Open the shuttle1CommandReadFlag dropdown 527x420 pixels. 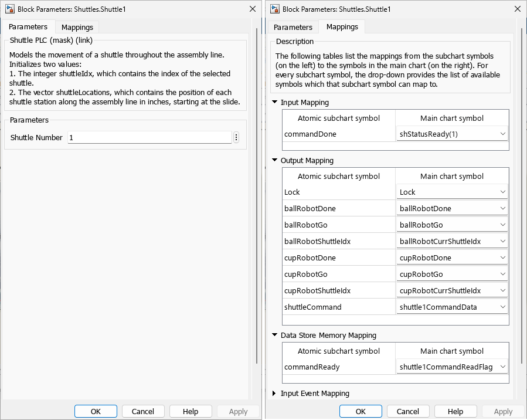(452, 367)
